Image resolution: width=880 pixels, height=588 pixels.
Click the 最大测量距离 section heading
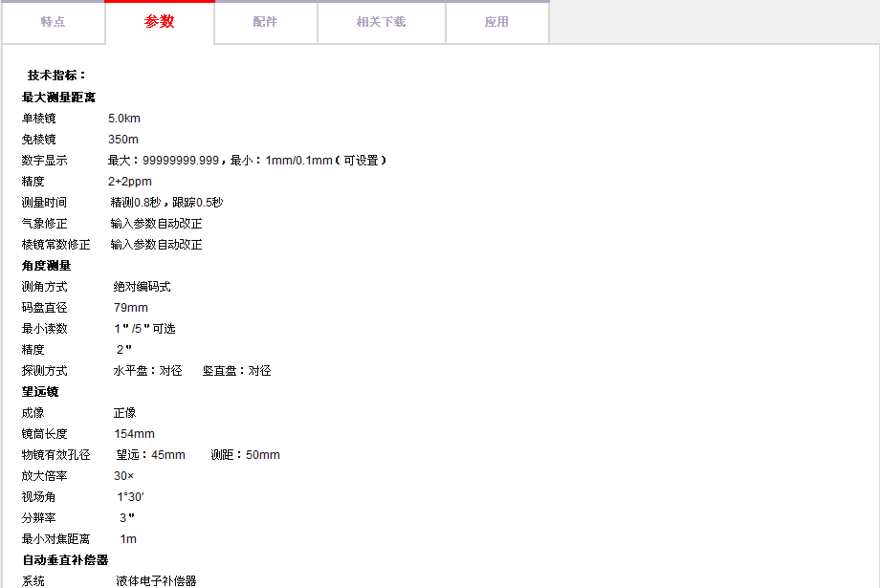pyautogui.click(x=58, y=98)
